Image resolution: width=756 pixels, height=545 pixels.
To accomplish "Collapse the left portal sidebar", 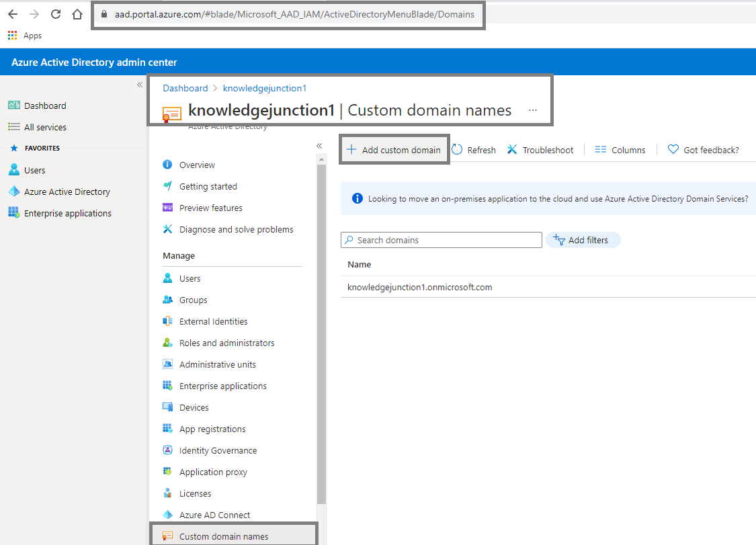I will [x=140, y=85].
